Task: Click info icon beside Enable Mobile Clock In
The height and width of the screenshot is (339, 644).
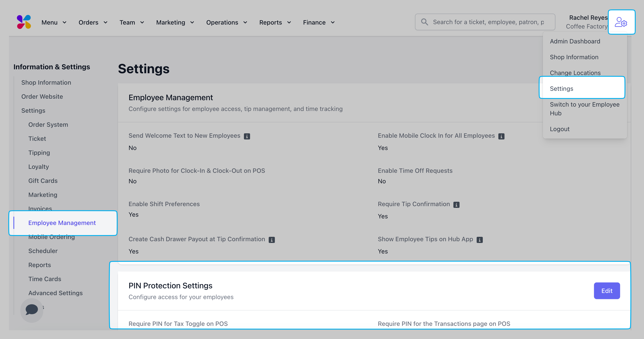Action: coord(501,136)
